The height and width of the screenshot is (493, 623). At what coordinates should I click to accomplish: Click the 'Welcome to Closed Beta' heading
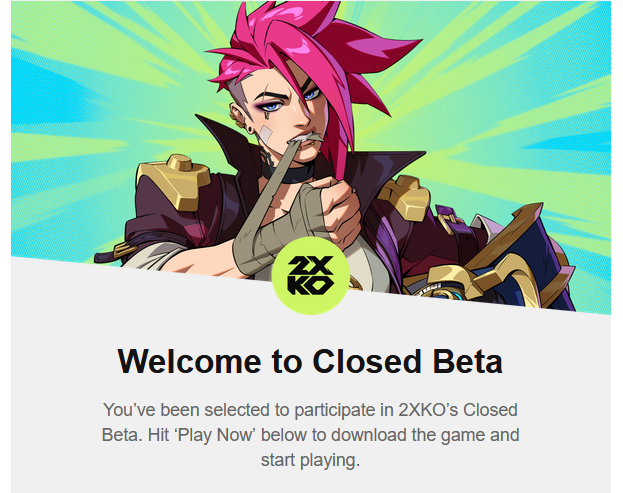coord(310,361)
